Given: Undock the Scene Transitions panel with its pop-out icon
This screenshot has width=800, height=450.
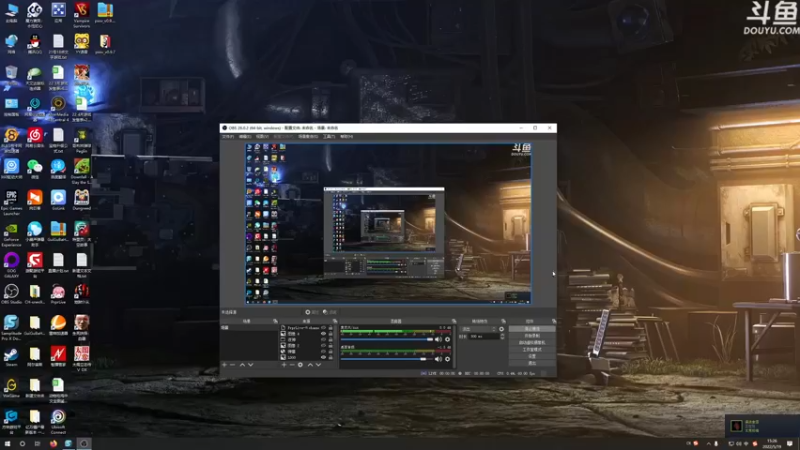Looking at the screenshot, I should pos(504,321).
